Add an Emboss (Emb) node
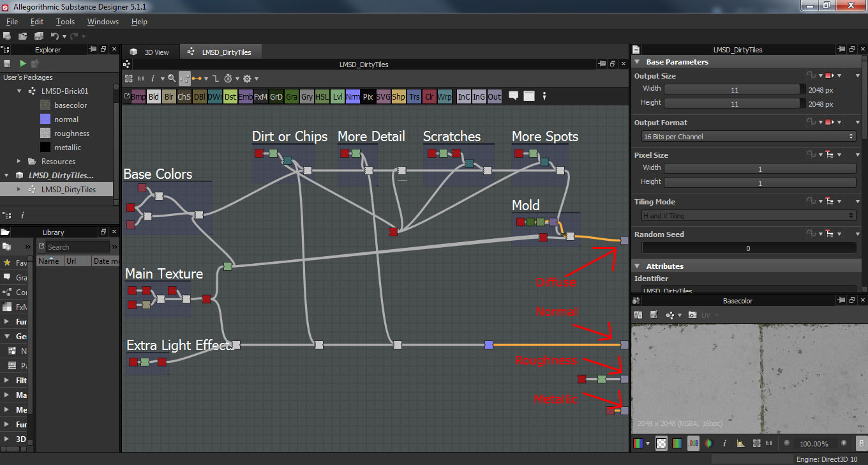This screenshot has width=868, height=465. 246,96
